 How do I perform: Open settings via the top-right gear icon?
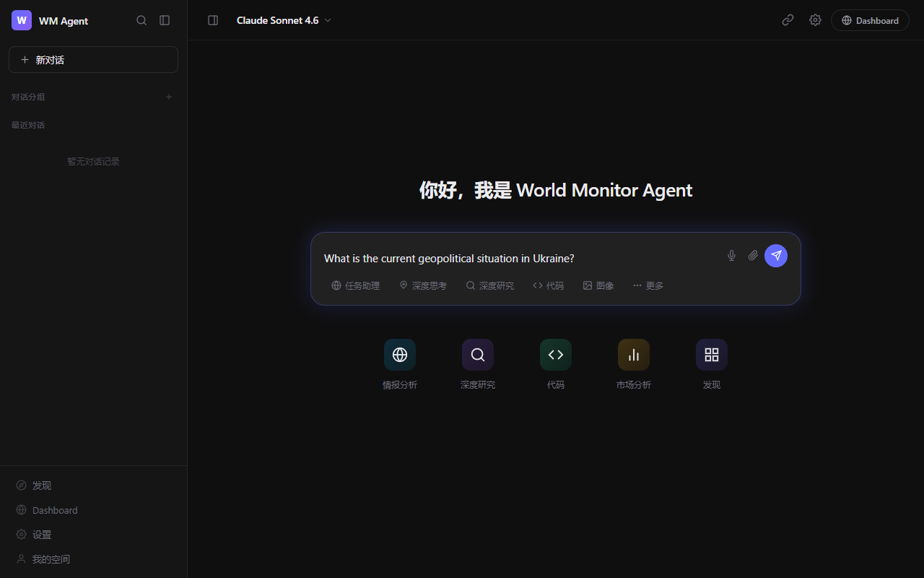(815, 20)
